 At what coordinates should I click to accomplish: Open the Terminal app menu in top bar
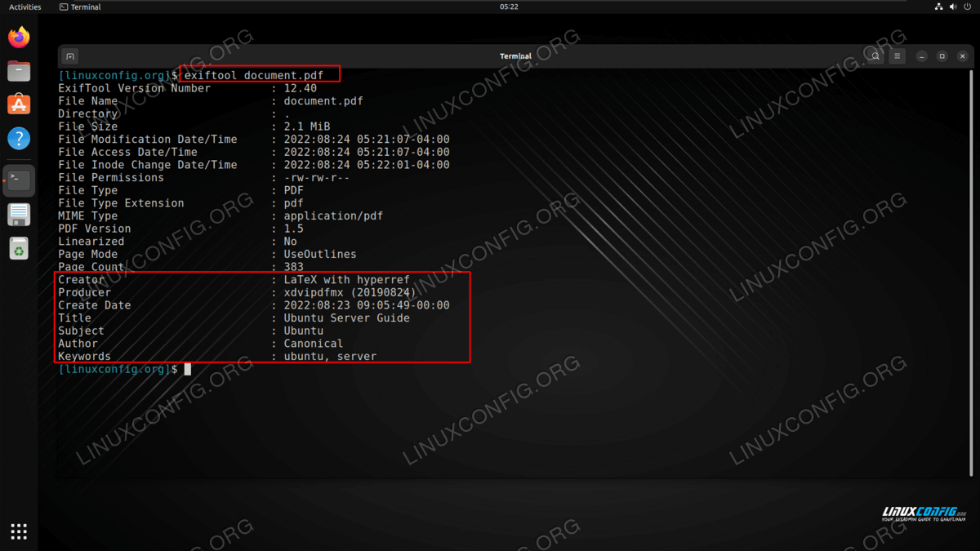pyautogui.click(x=80, y=7)
